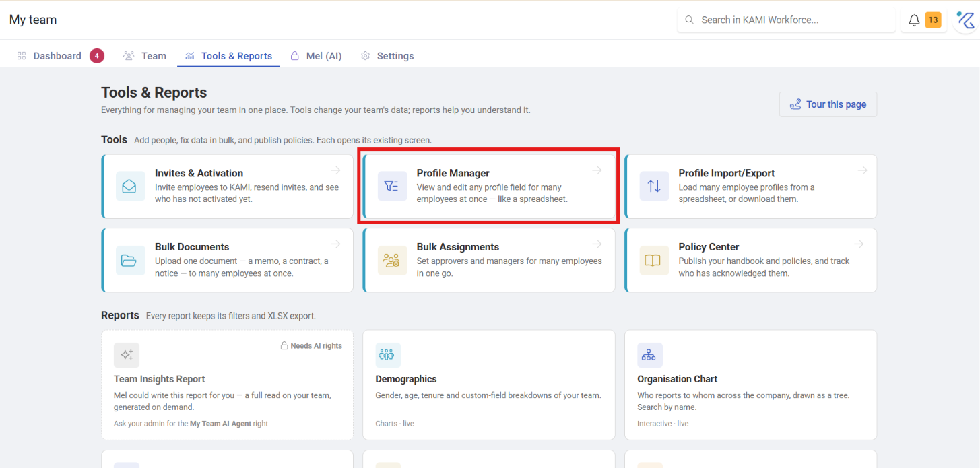Click the arrow on Profile Manager card

(x=597, y=170)
